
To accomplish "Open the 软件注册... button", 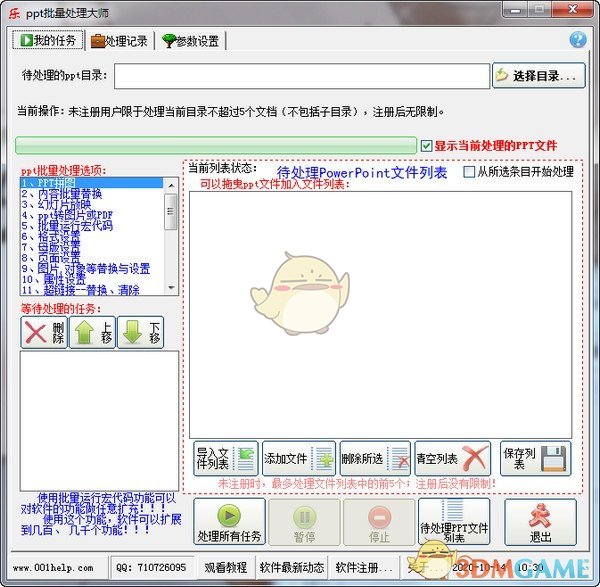I will 364,567.
